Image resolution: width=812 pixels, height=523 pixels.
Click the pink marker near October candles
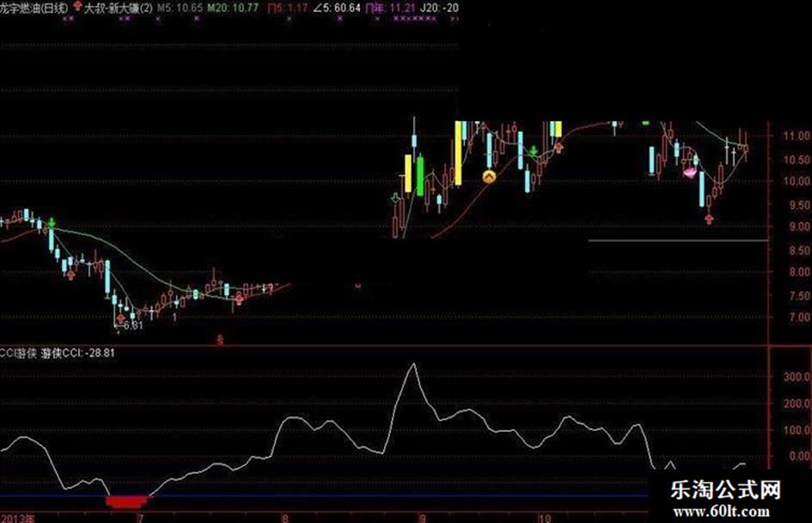(x=689, y=173)
